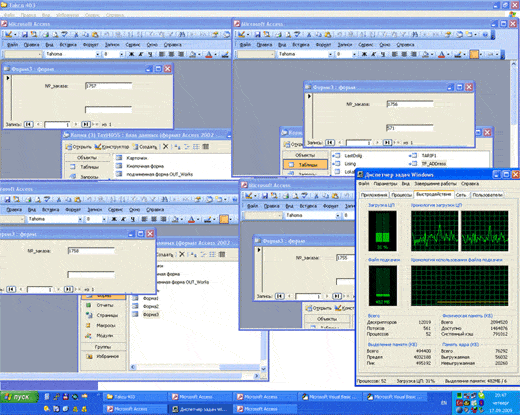Select Форма2 in order 1758 window forms list
The height and width of the screenshot is (415, 520).
tap(151, 306)
